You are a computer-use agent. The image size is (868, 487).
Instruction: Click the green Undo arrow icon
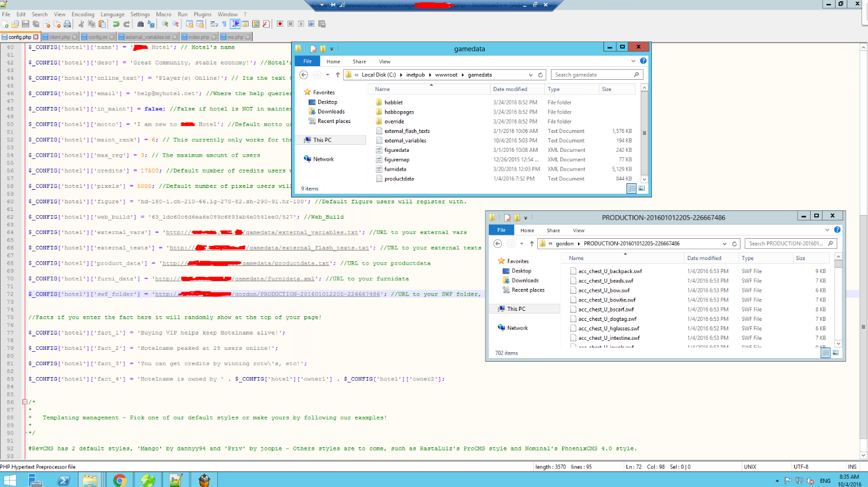[x=116, y=24]
